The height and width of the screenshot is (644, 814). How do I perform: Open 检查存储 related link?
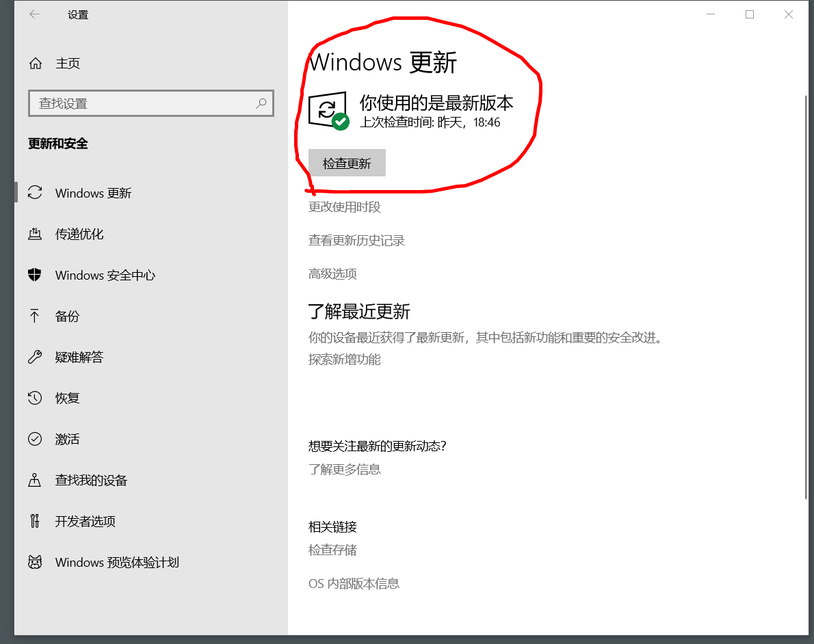pos(332,550)
